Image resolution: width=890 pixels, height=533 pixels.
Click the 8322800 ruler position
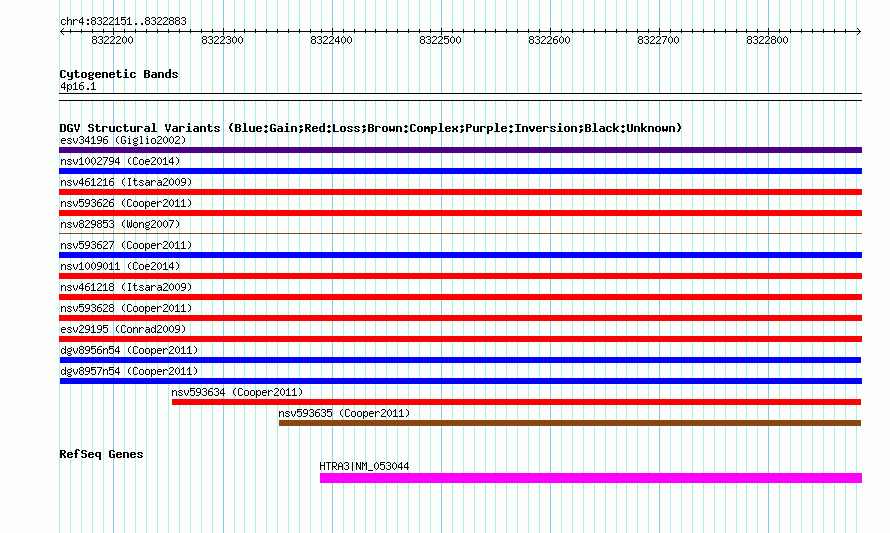[x=767, y=40]
